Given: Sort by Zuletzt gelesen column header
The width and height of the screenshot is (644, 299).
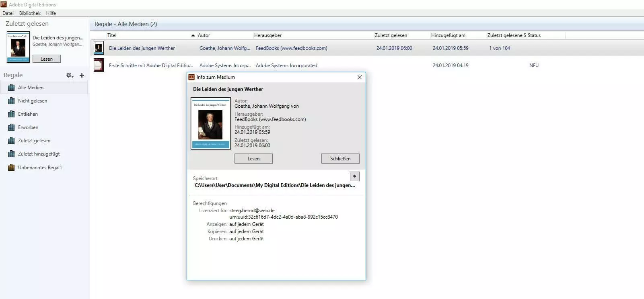Looking at the screenshot, I should [x=391, y=35].
